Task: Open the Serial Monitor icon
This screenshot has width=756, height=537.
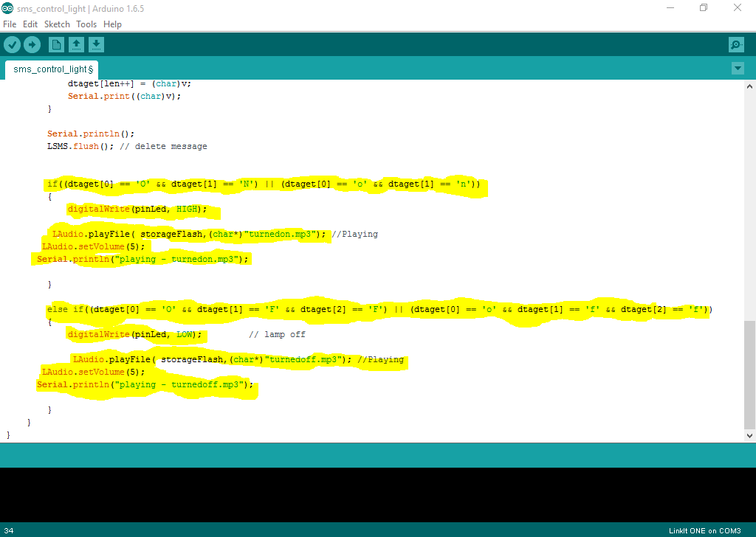Action: coord(736,45)
